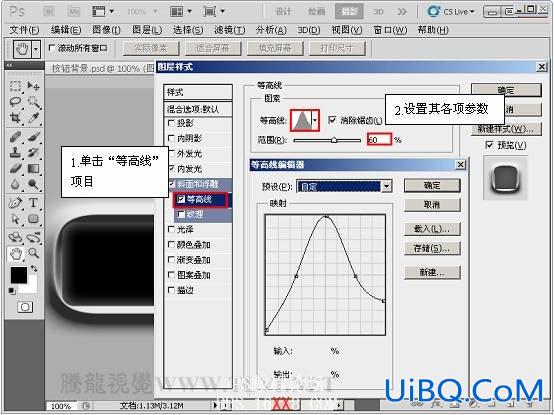The image size is (554, 415).
Task: Click the 新建样式 button
Action: [506, 129]
